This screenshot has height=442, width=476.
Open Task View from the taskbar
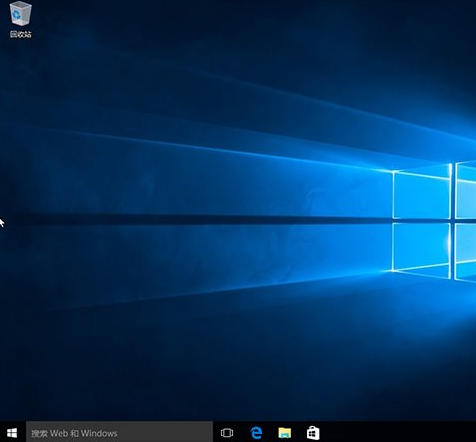tap(227, 433)
